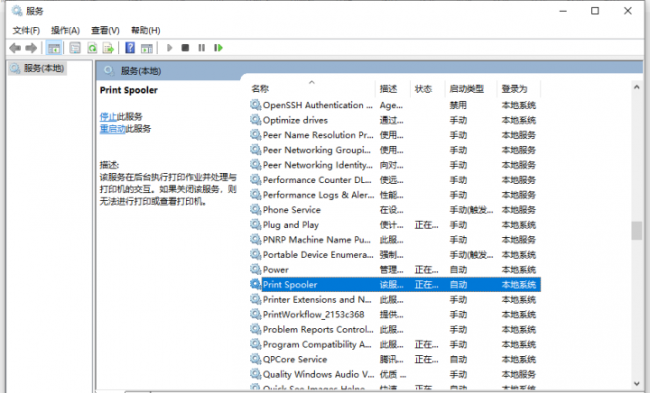The width and height of the screenshot is (650, 393).
Task: Open the 文件(F) menu
Action: 26,30
